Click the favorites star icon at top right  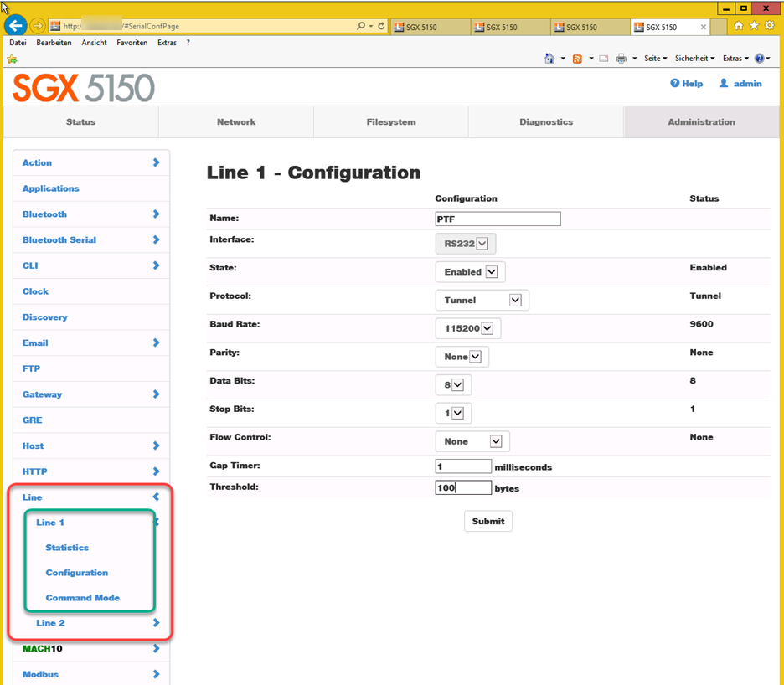pyautogui.click(x=754, y=25)
